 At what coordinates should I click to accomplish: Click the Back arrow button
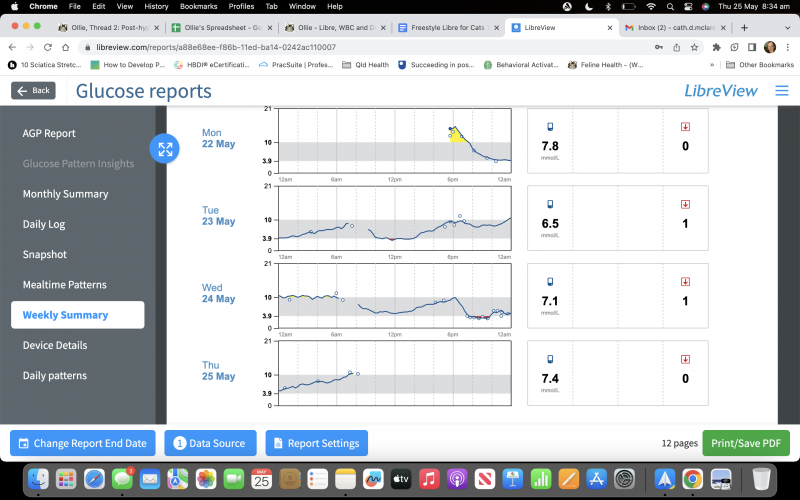point(33,91)
